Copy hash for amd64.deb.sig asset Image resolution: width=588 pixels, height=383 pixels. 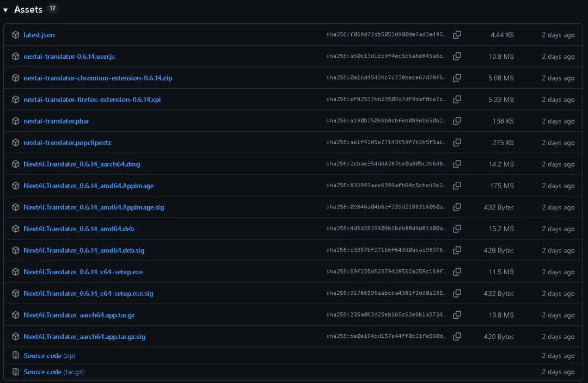pyautogui.click(x=457, y=250)
